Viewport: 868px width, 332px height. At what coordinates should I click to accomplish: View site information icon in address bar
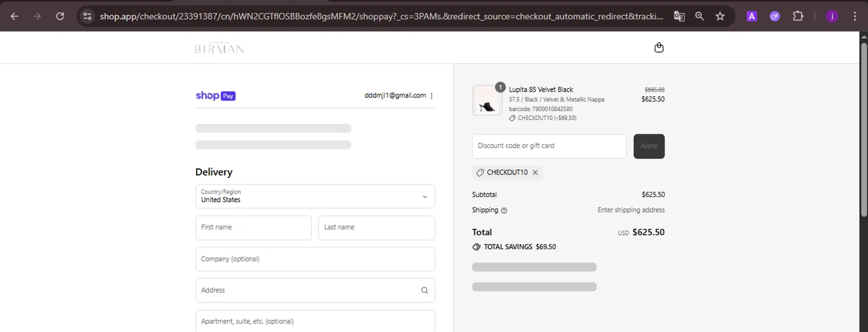[x=87, y=16]
